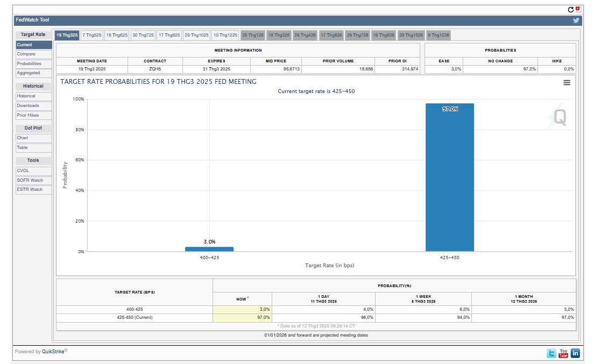Open the chart hamburger menu icon

[567, 82]
